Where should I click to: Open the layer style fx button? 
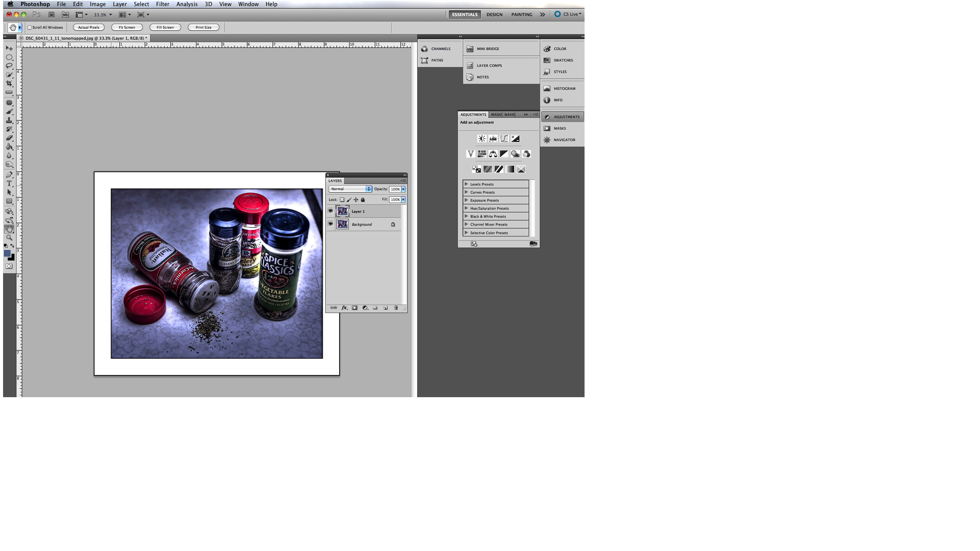click(344, 308)
